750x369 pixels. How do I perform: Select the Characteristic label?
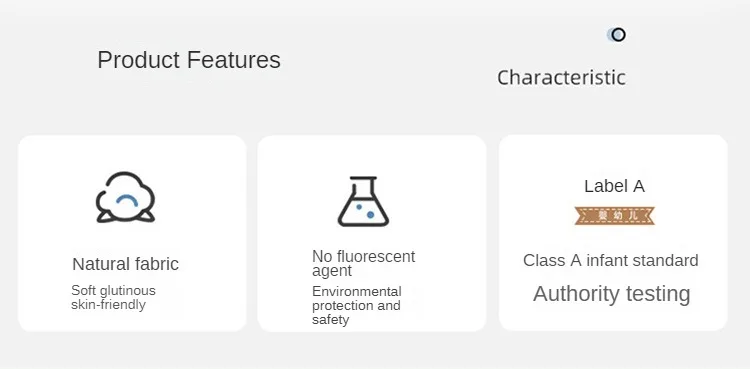561,78
